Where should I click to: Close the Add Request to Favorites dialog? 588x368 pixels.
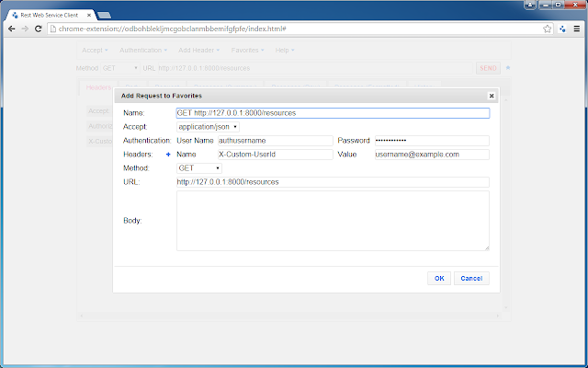coord(492,96)
